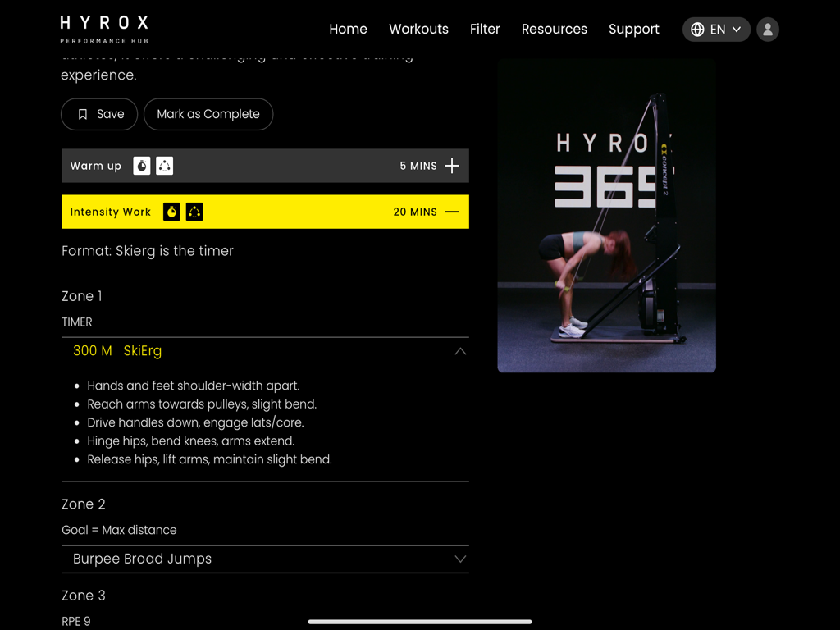The width and height of the screenshot is (840, 630).
Task: Expand the Burpee Broad Jumps exercise
Action: [460, 559]
